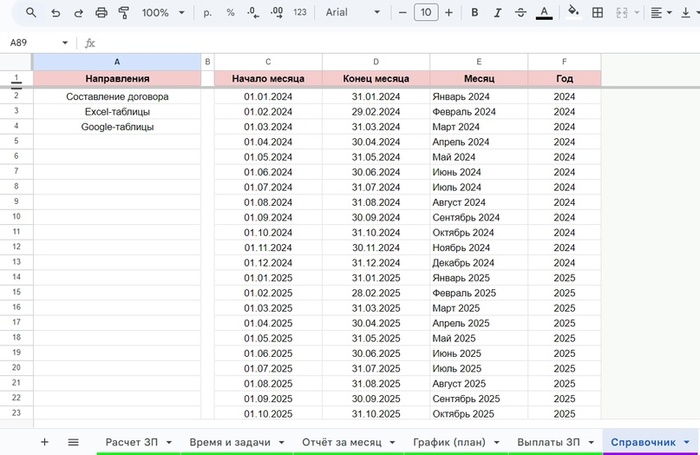
Task: Open the zoom 100% dropdown
Action: click(161, 13)
